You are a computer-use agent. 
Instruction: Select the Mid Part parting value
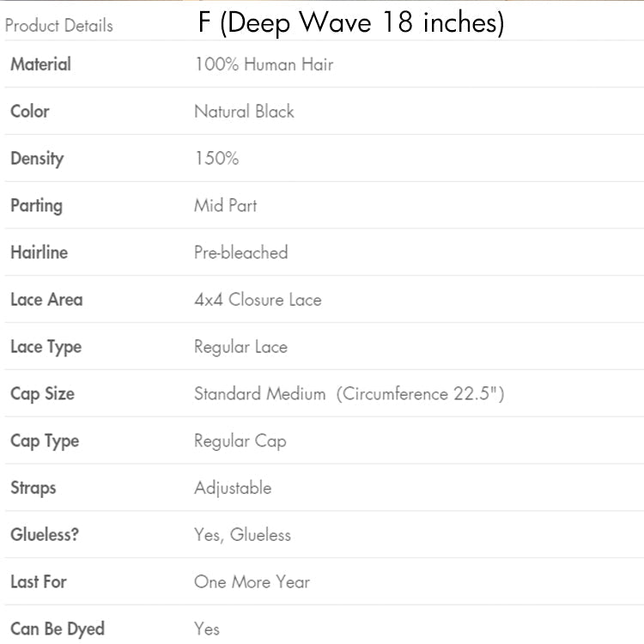tap(226, 205)
